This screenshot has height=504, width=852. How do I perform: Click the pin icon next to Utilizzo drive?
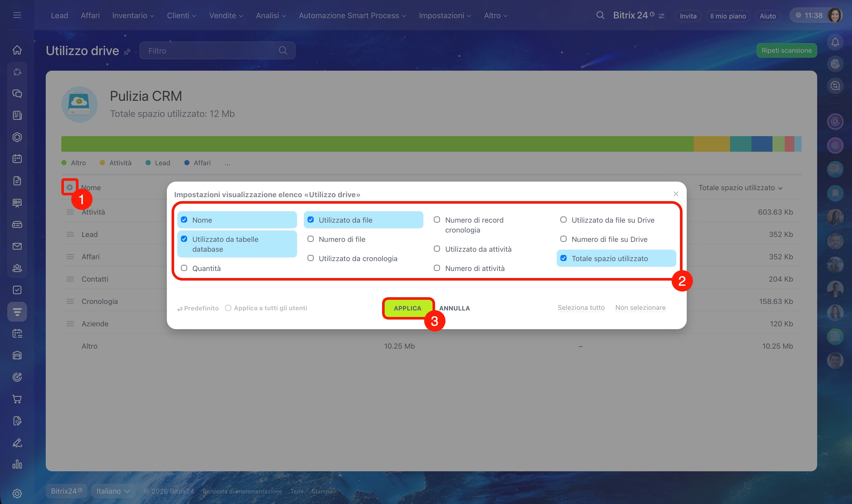[x=127, y=52]
